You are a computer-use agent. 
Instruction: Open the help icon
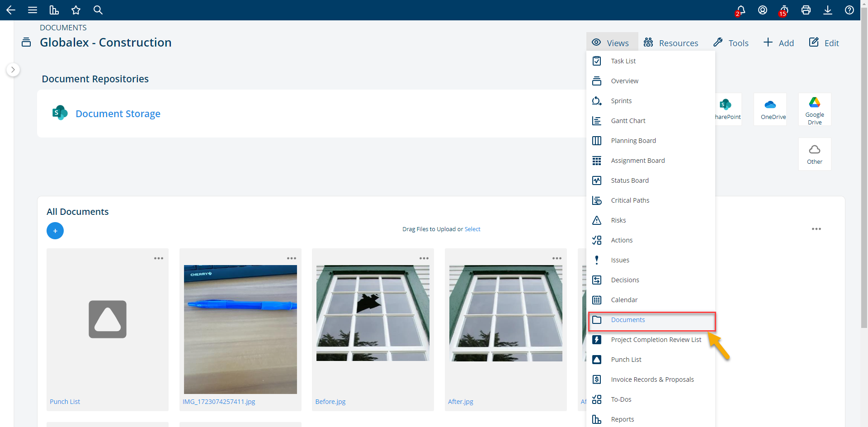coord(849,10)
